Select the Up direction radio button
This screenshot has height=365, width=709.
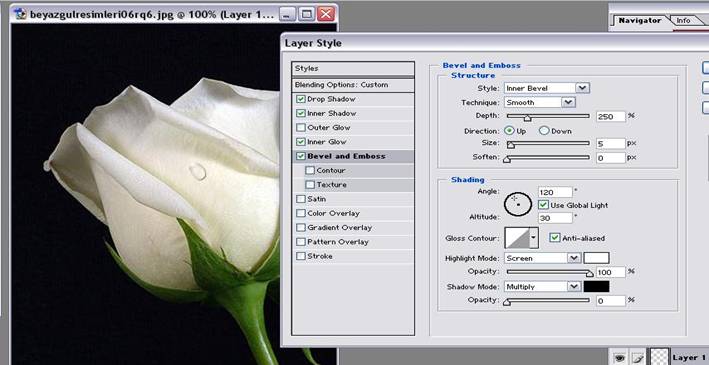point(510,131)
